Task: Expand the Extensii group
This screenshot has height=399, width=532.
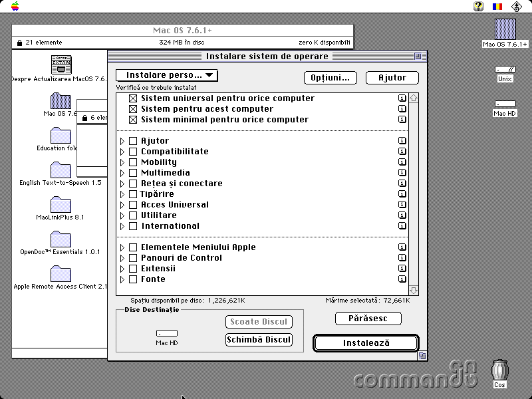Action: (122, 269)
